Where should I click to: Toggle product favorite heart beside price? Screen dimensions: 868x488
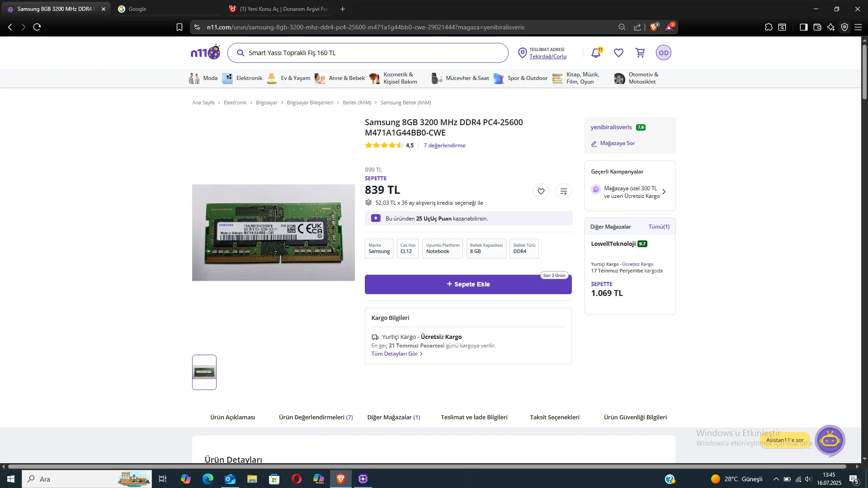tap(541, 192)
